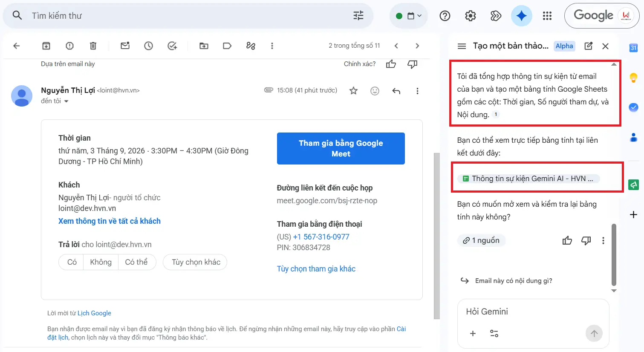Add an emoji reaction to the email
This screenshot has width=644, height=352.
375,90
